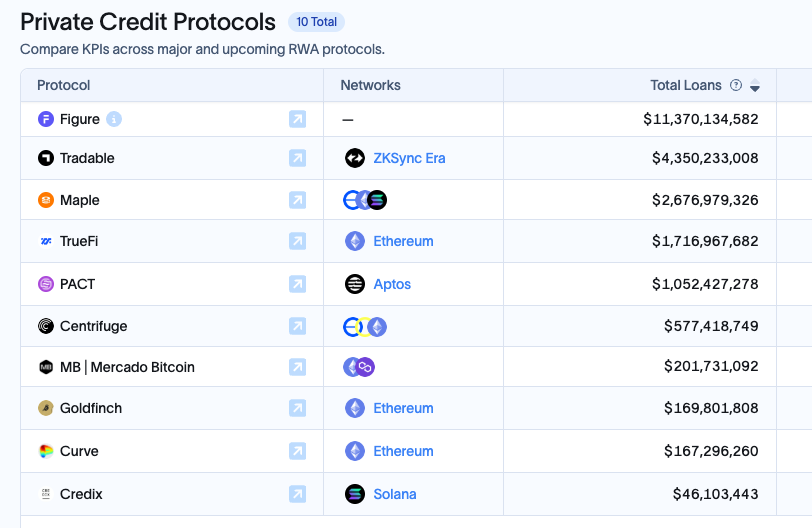Select MB | Mercado Bitcoin name
The width and height of the screenshot is (812, 528).
(x=127, y=367)
